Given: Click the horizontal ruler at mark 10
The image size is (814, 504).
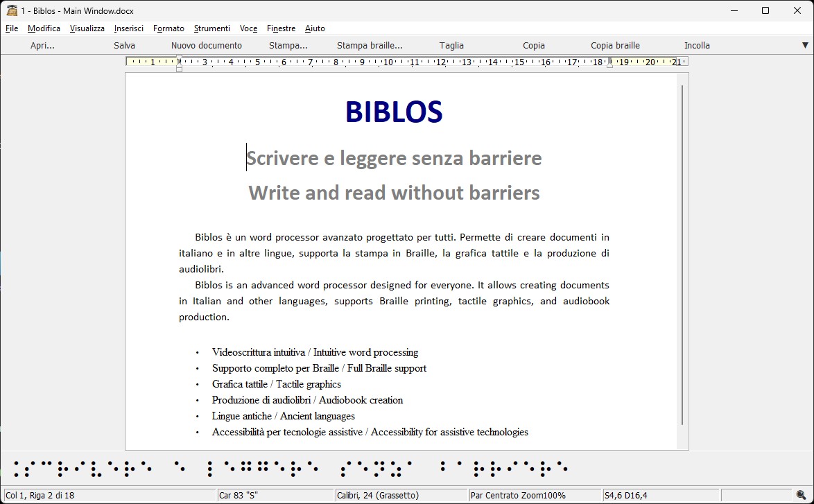Looking at the screenshot, I should pos(388,62).
